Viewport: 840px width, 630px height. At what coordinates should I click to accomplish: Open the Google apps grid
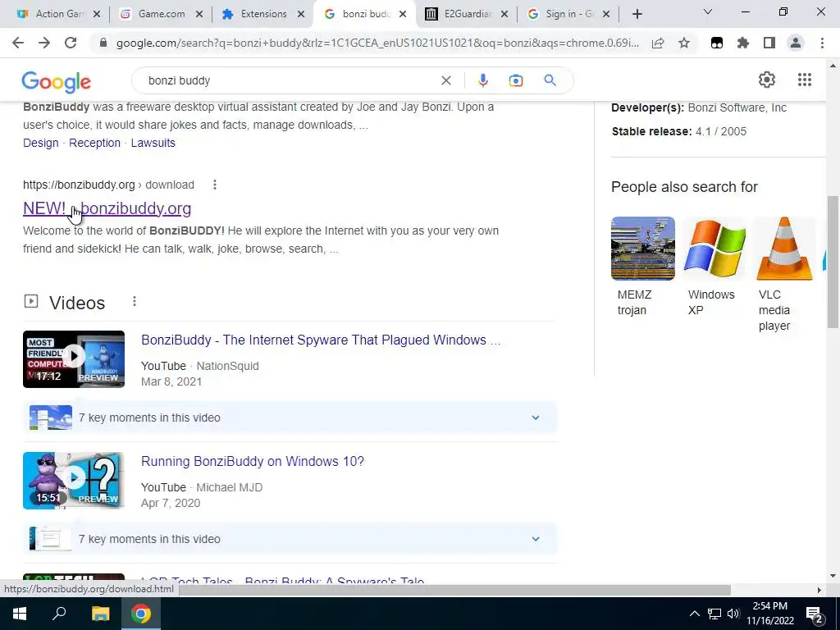804,80
